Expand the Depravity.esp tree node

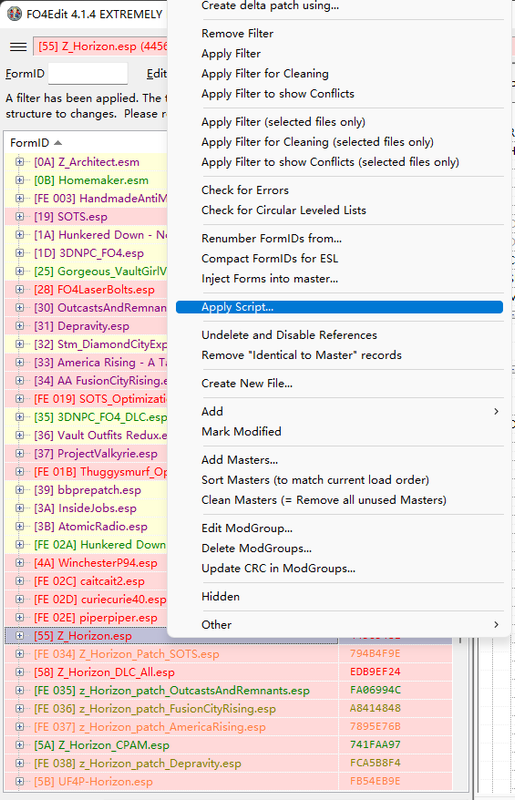tap(19, 326)
